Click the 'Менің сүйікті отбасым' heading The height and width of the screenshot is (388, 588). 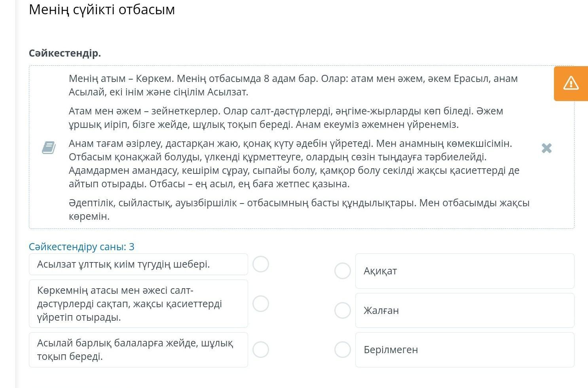tap(102, 10)
